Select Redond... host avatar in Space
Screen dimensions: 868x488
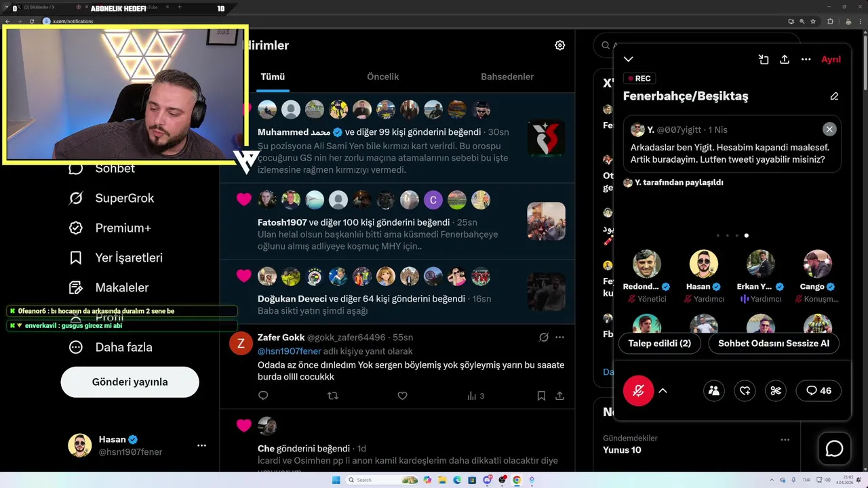(647, 264)
